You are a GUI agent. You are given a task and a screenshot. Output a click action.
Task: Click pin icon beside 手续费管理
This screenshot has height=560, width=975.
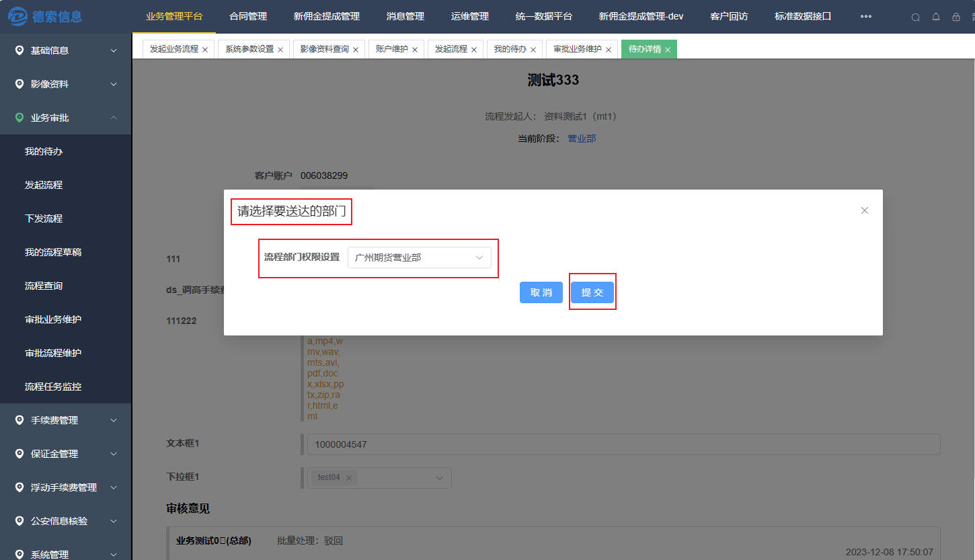pyautogui.click(x=19, y=419)
